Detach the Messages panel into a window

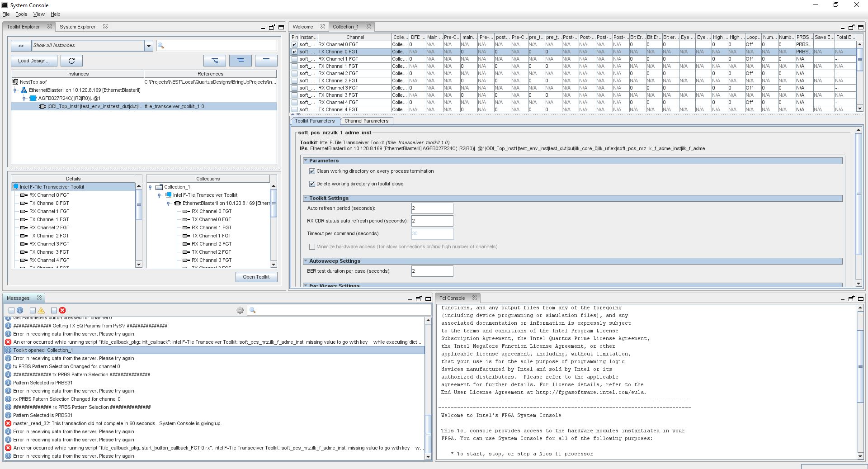[x=419, y=298]
